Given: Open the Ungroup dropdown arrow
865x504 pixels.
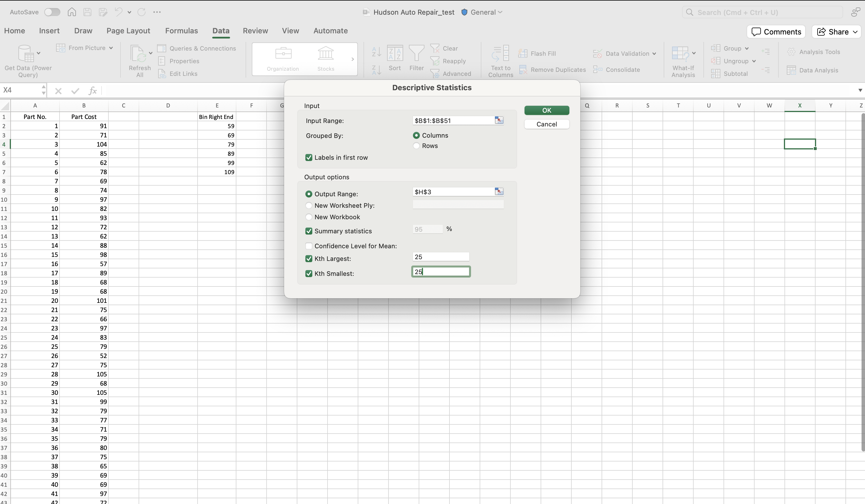Looking at the screenshot, I should pos(754,61).
